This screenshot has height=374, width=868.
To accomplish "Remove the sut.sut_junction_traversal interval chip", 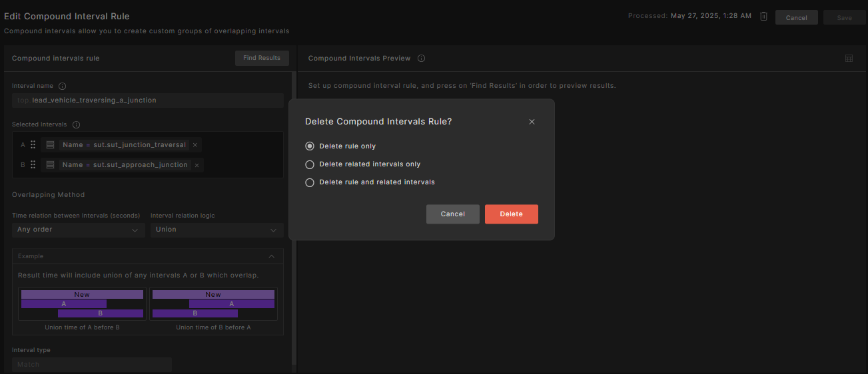I will [x=195, y=145].
